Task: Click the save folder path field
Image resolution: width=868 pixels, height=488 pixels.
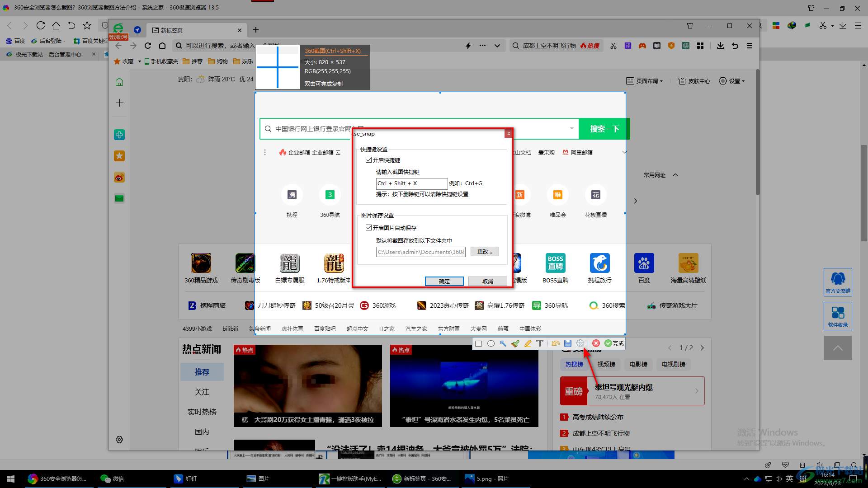Action: coord(421,252)
